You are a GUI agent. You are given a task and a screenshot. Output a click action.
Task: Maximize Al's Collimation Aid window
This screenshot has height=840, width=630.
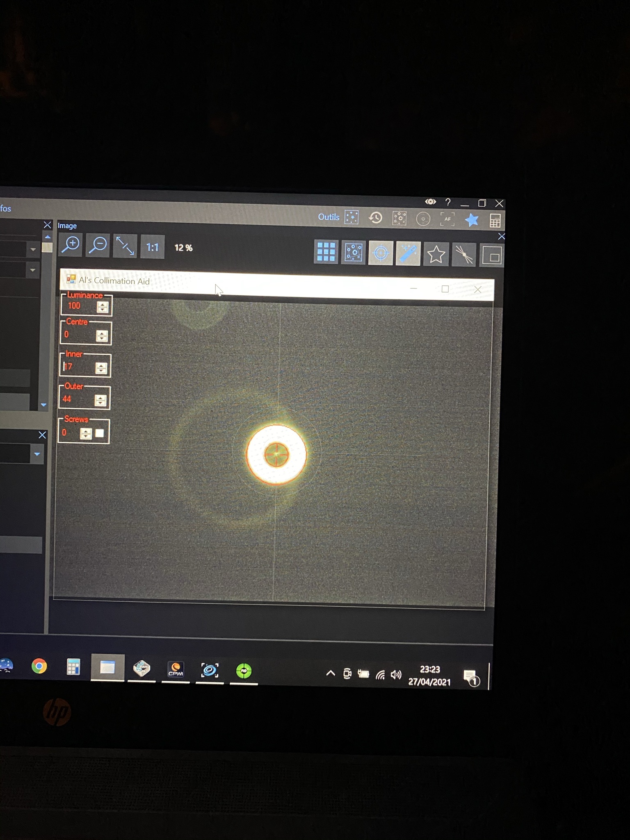click(445, 289)
